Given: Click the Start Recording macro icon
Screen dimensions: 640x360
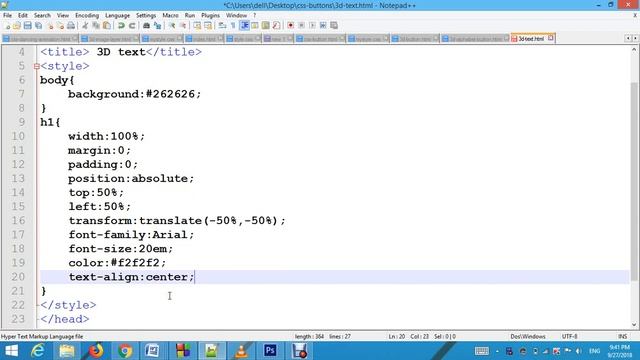Looking at the screenshot, I should (x=290, y=26).
